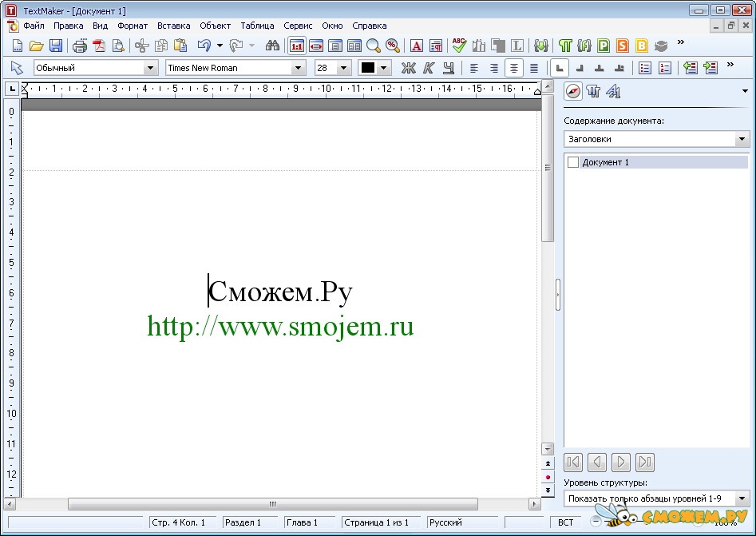Open the Показать только абзацы уровней 1-9 dropdown
Image resolution: width=756 pixels, height=536 pixels.
pos(742,498)
